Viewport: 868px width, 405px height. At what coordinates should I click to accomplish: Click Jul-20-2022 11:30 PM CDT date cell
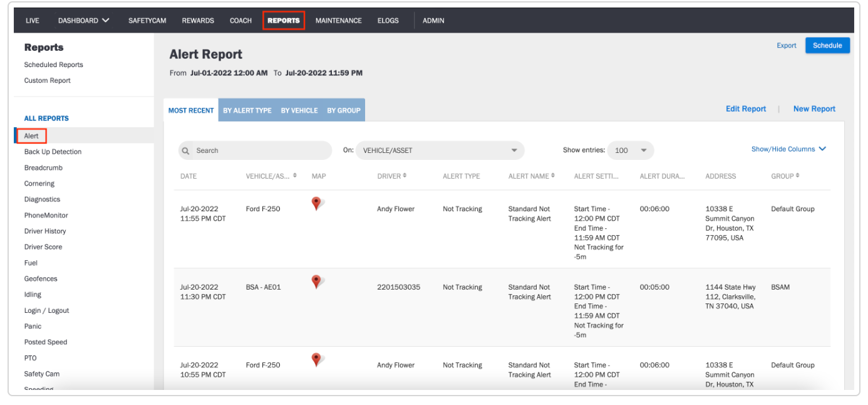point(203,292)
